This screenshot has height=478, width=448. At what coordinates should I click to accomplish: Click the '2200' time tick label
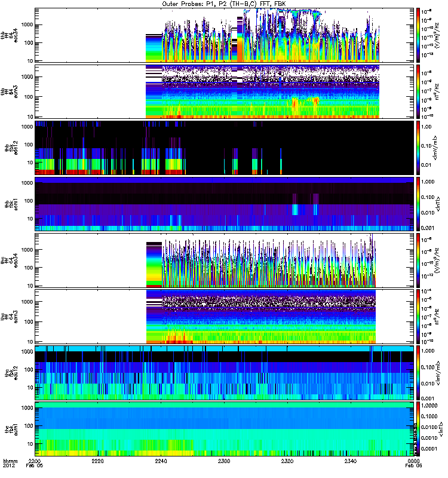tap(35, 461)
